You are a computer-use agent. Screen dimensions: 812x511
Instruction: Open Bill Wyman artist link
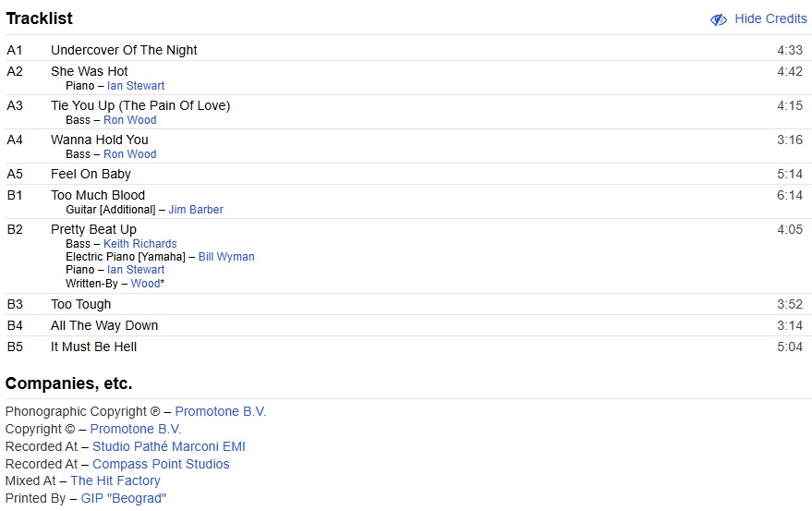pyautogui.click(x=226, y=257)
